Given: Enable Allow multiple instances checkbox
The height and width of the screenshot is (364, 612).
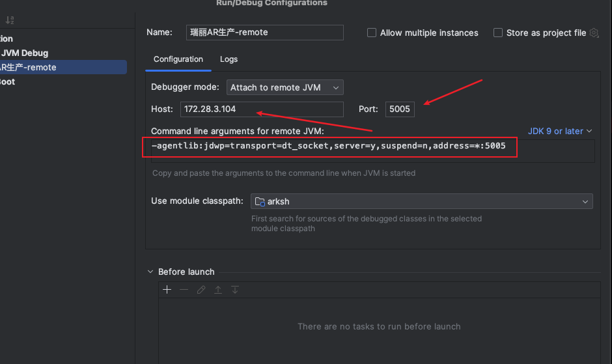Looking at the screenshot, I should [372, 33].
